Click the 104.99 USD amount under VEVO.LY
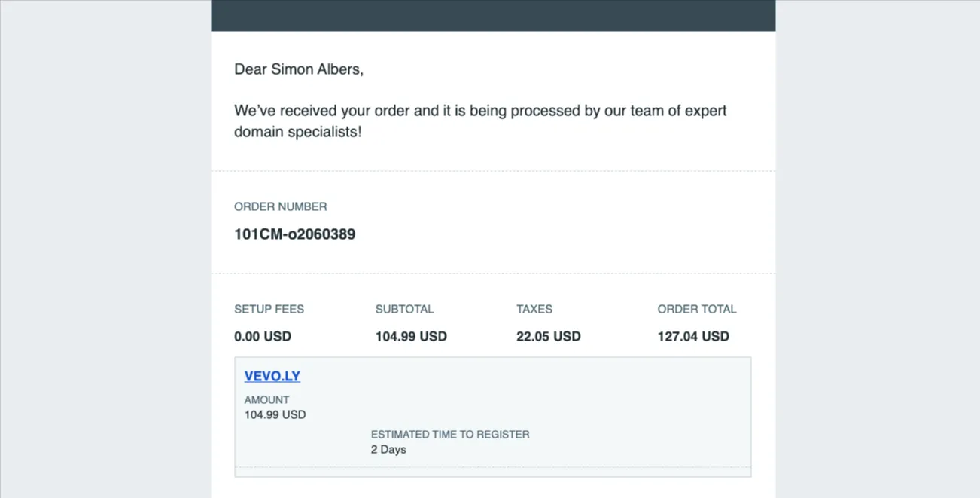 [275, 415]
